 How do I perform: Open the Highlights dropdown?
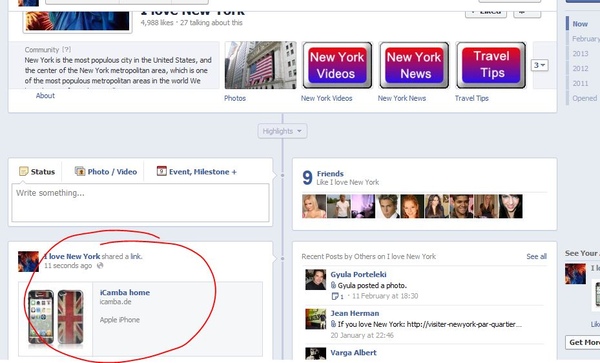pos(282,131)
